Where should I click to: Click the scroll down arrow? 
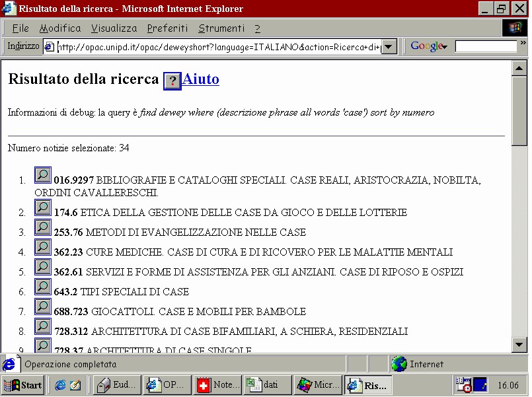519,345
